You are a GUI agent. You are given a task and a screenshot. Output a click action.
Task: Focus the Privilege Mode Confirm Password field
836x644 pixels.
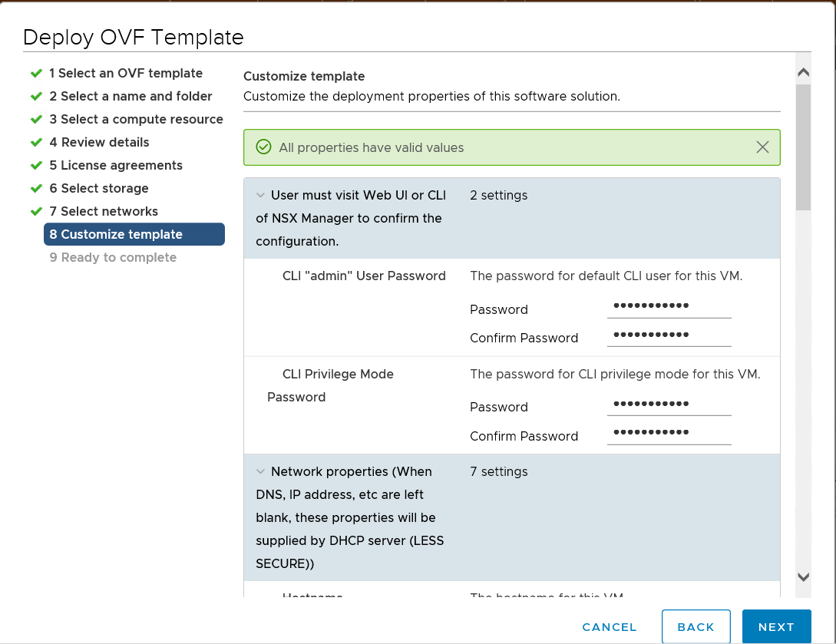(x=669, y=434)
